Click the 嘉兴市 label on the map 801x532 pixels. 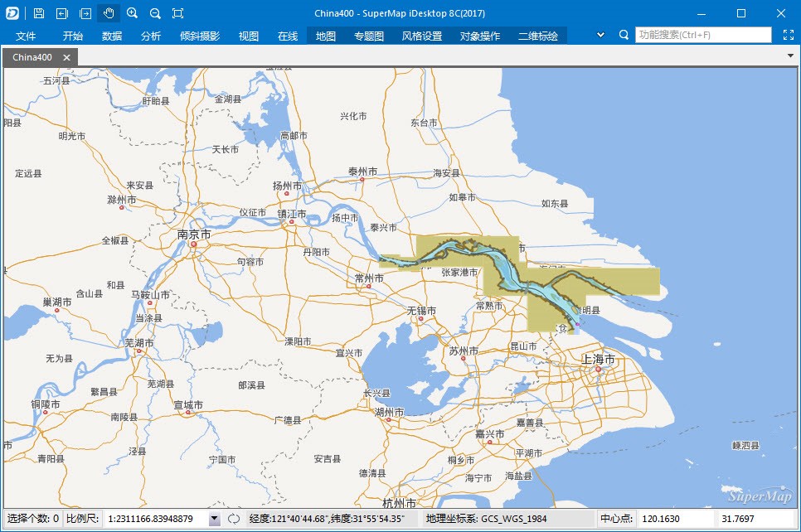(490, 434)
